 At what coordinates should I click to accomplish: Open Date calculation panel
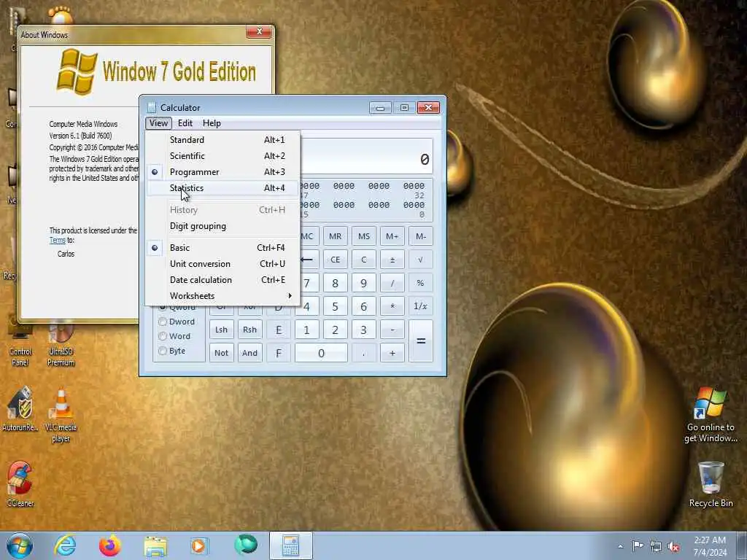(222, 280)
